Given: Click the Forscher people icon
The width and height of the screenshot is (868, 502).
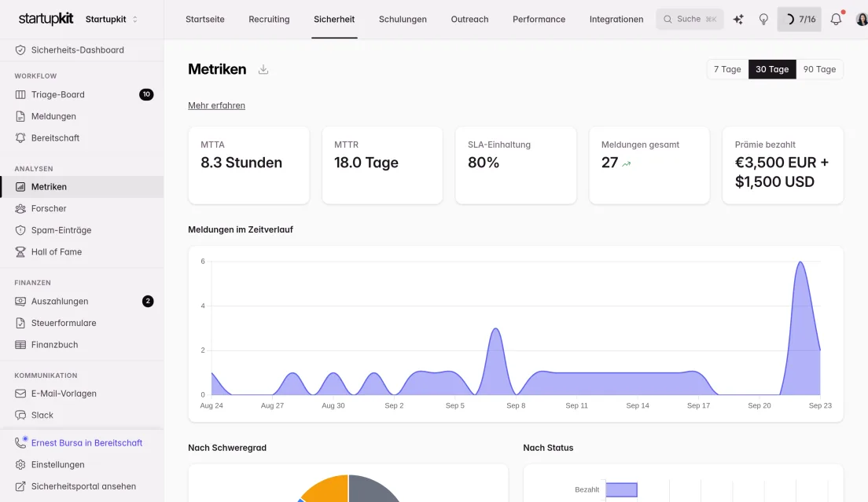Looking at the screenshot, I should 20,208.
